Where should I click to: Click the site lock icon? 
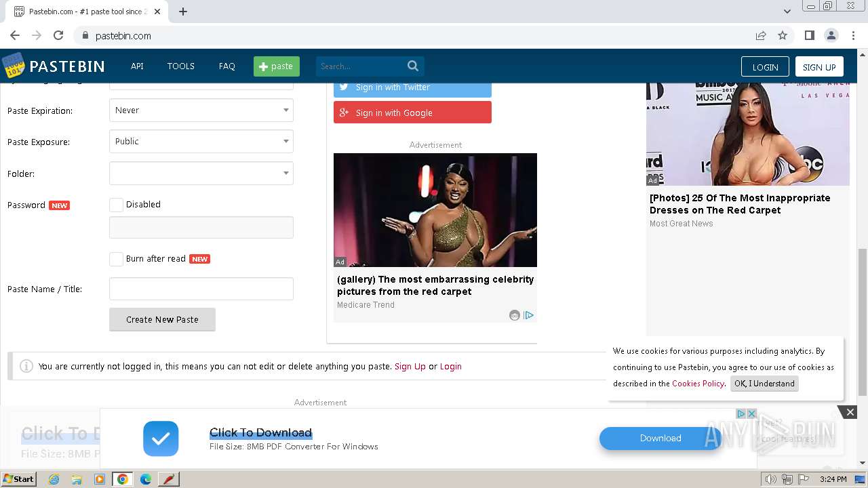pyautogui.click(x=85, y=35)
